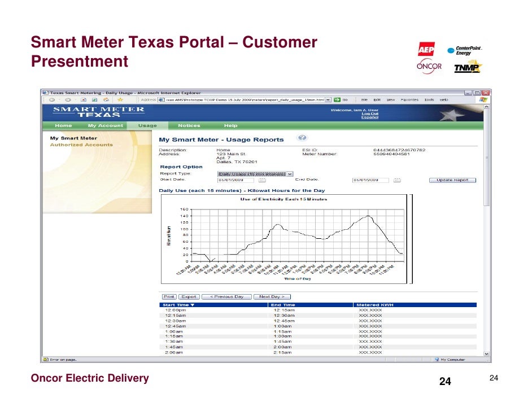Click the page icon in address bar
The width and height of the screenshot is (532, 411).
point(162,100)
